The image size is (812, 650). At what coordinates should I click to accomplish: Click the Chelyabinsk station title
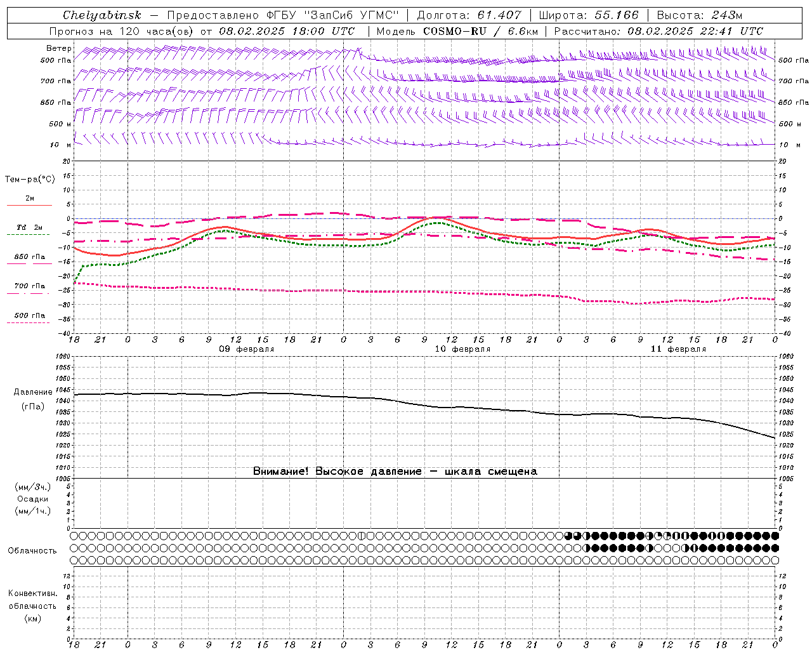102,15
